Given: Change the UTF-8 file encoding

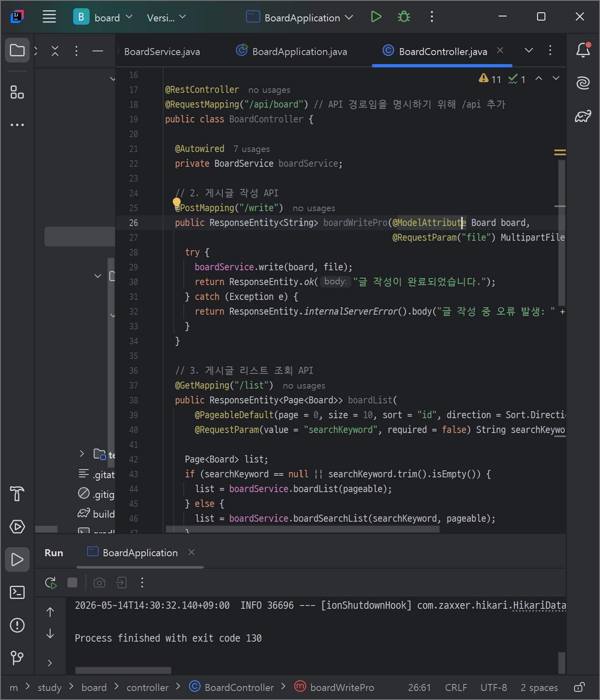Looking at the screenshot, I should pyautogui.click(x=494, y=688).
